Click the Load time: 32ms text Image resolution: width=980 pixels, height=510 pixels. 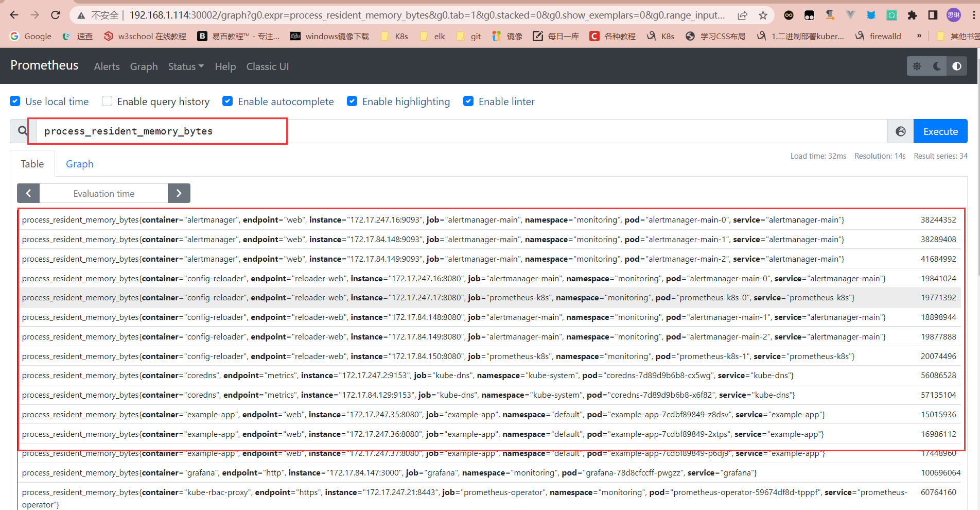pos(818,156)
